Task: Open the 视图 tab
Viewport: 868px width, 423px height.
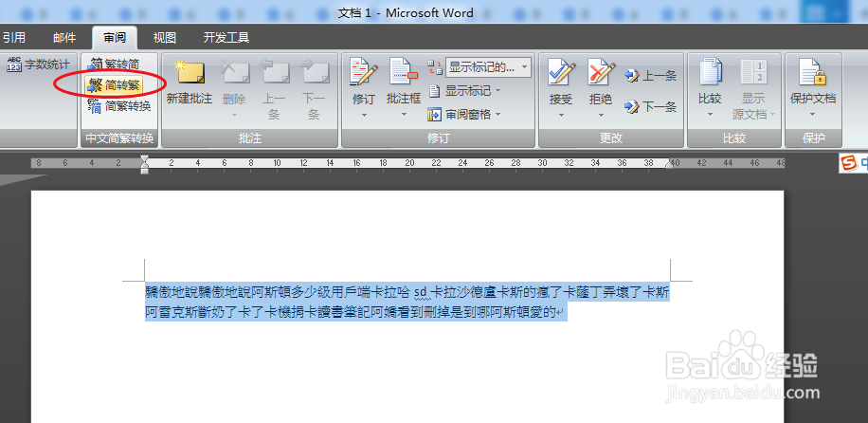Action: 165,38
